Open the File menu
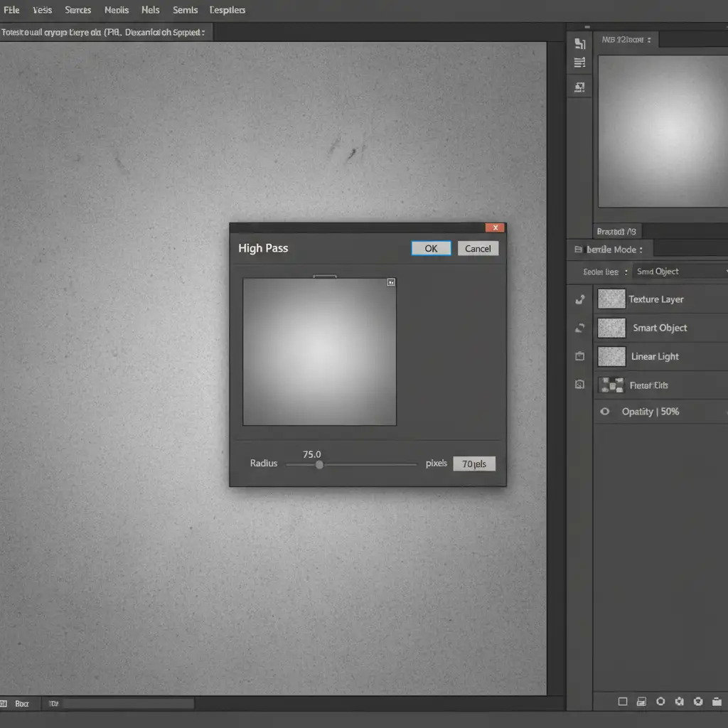 pyautogui.click(x=11, y=10)
